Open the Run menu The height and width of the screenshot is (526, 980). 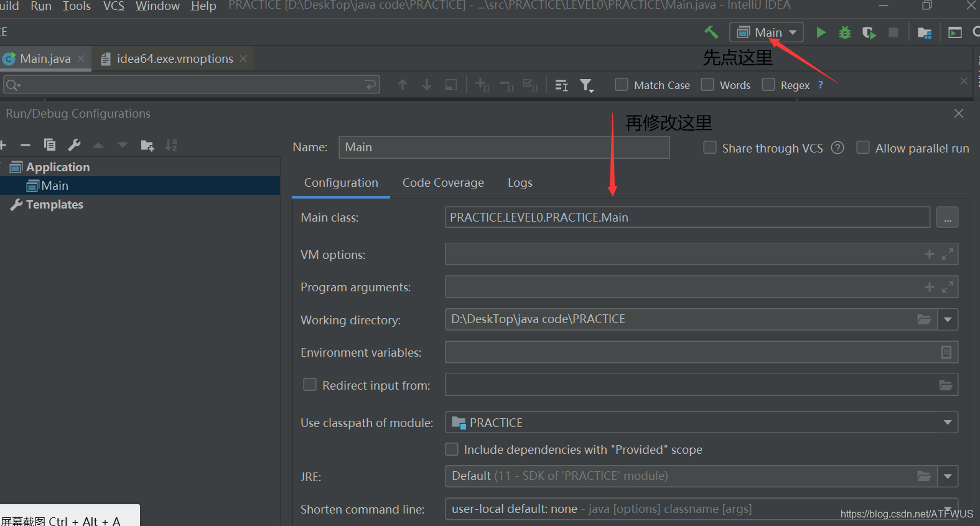point(41,6)
